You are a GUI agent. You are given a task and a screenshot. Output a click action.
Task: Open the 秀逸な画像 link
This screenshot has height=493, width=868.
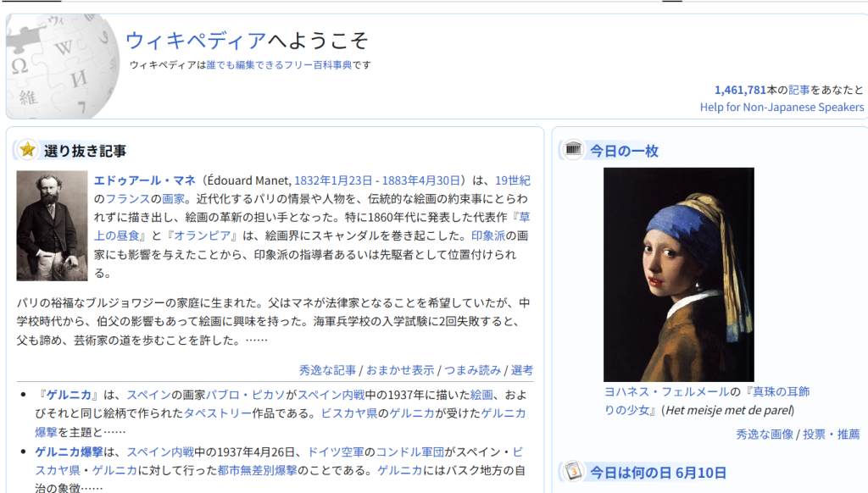point(765,435)
